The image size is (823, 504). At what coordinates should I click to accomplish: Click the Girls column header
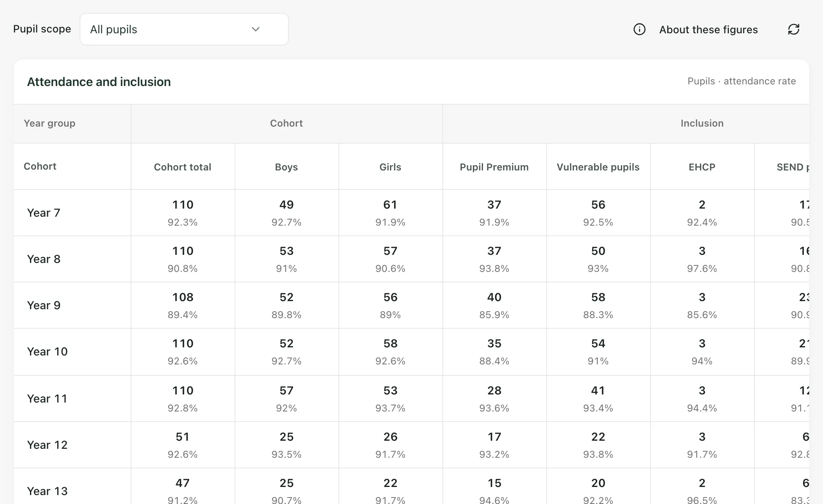(x=390, y=167)
